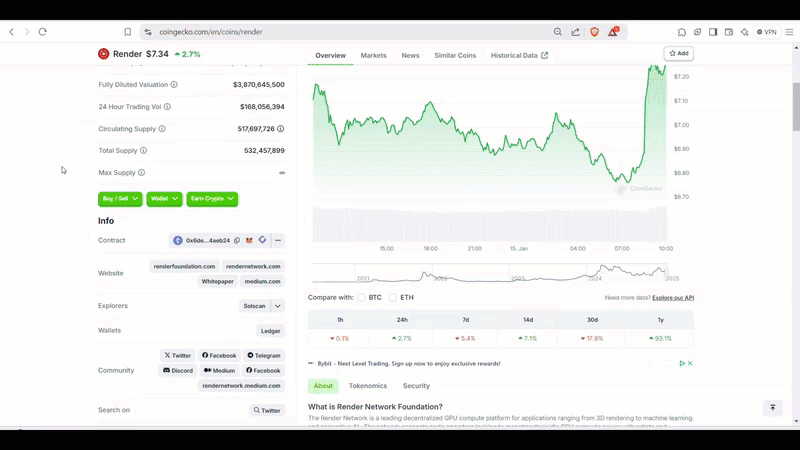This screenshot has width=800, height=450.
Task: Click the zoom magnifier icon in address bar
Action: tap(558, 32)
